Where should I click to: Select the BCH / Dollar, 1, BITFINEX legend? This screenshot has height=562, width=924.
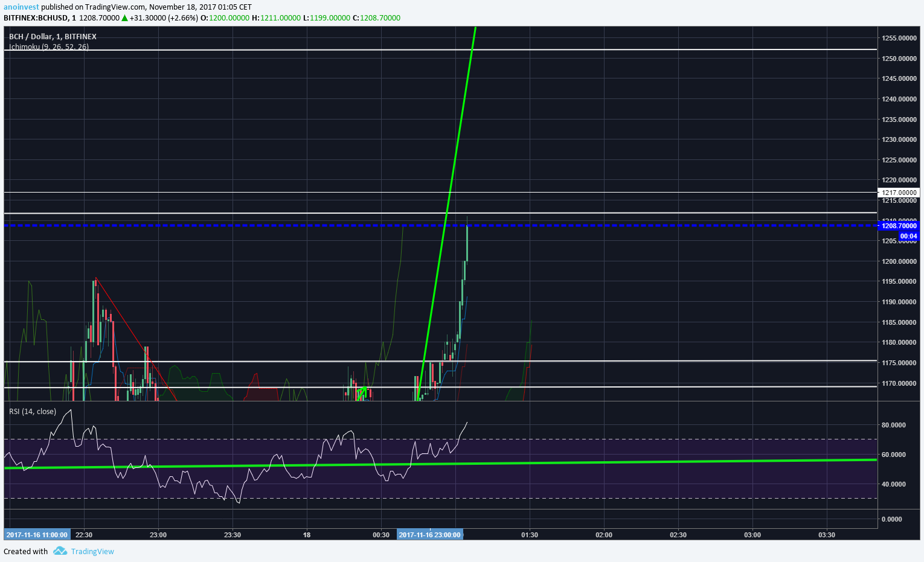(x=53, y=36)
